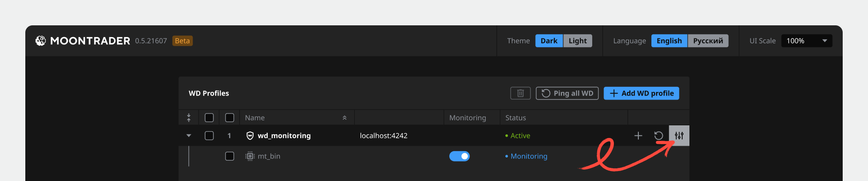The width and height of the screenshot is (868, 181).
Task: Sort by the Name column arrows
Action: click(x=344, y=118)
